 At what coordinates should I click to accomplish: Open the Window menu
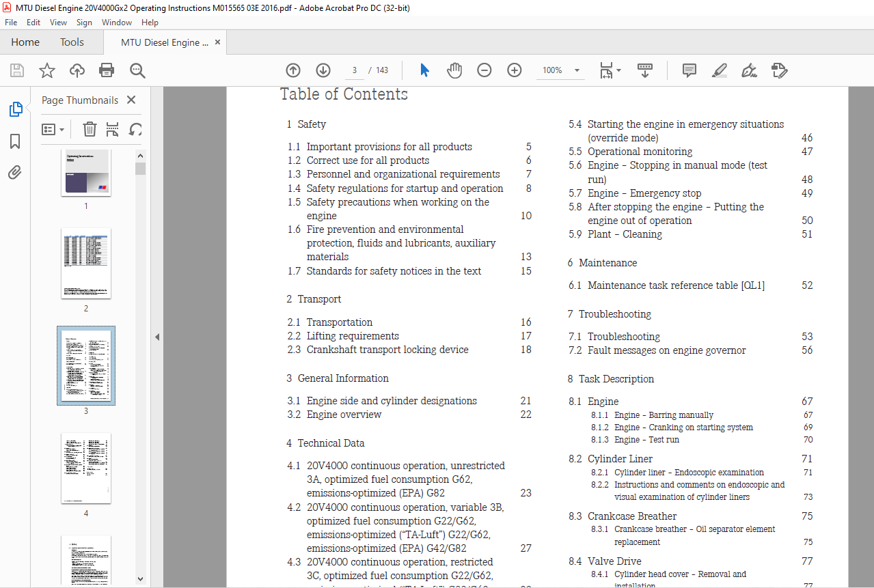pos(117,23)
